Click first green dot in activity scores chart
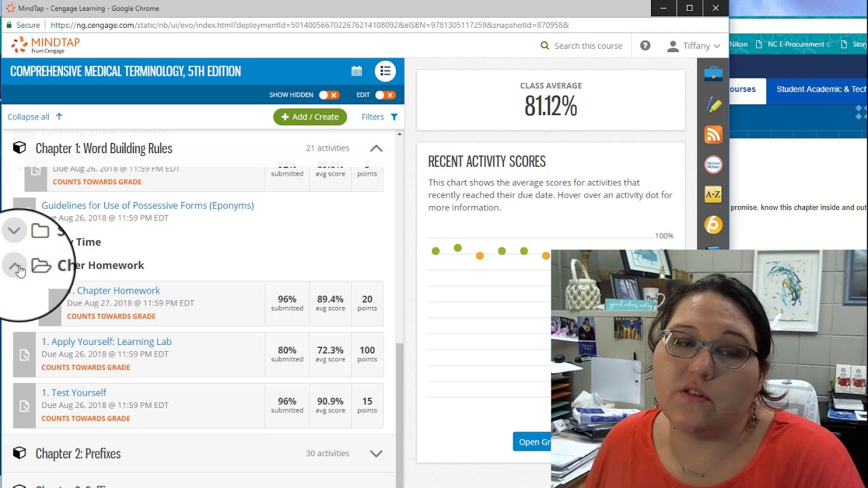Viewport: 868px width, 488px height. 435,251
